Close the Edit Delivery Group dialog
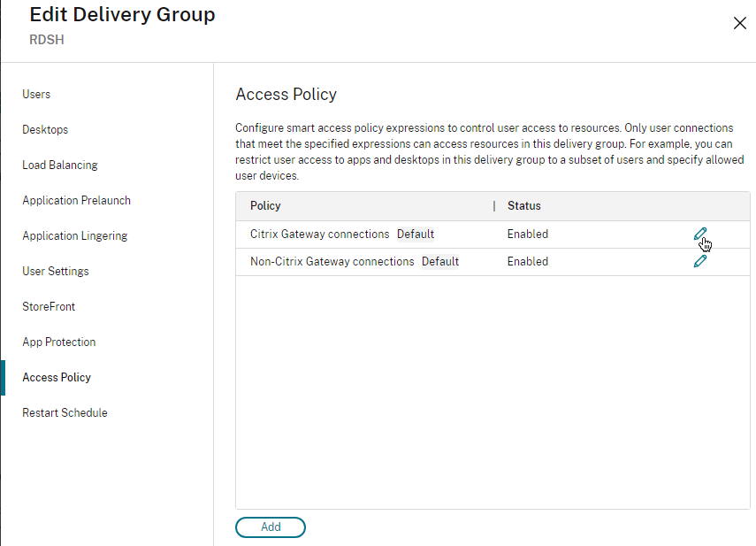756x546 pixels. point(739,23)
